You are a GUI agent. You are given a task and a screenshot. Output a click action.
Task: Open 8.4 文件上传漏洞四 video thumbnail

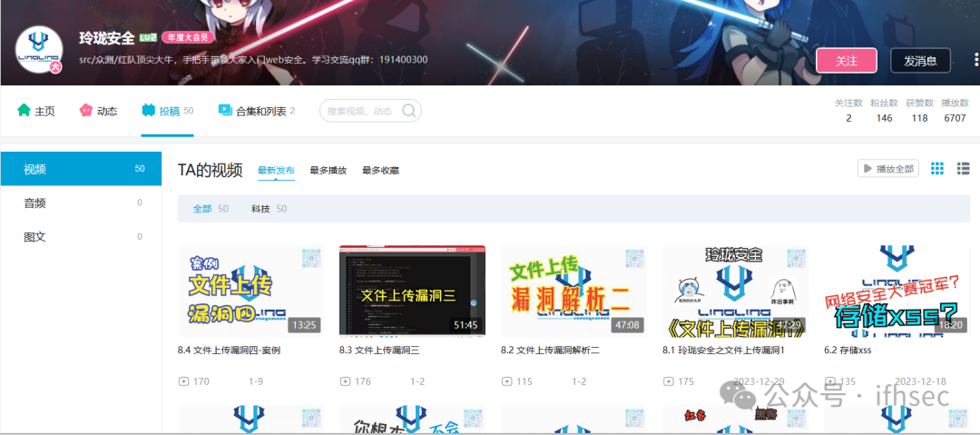pos(250,291)
